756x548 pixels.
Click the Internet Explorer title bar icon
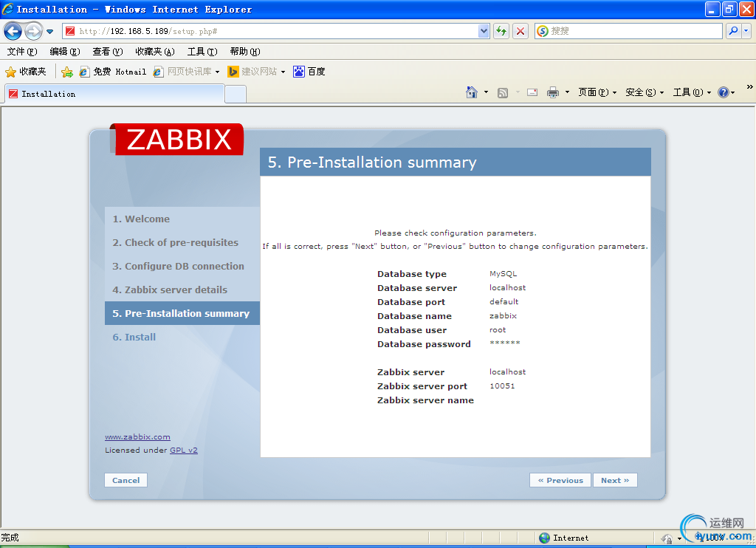coord(7,9)
